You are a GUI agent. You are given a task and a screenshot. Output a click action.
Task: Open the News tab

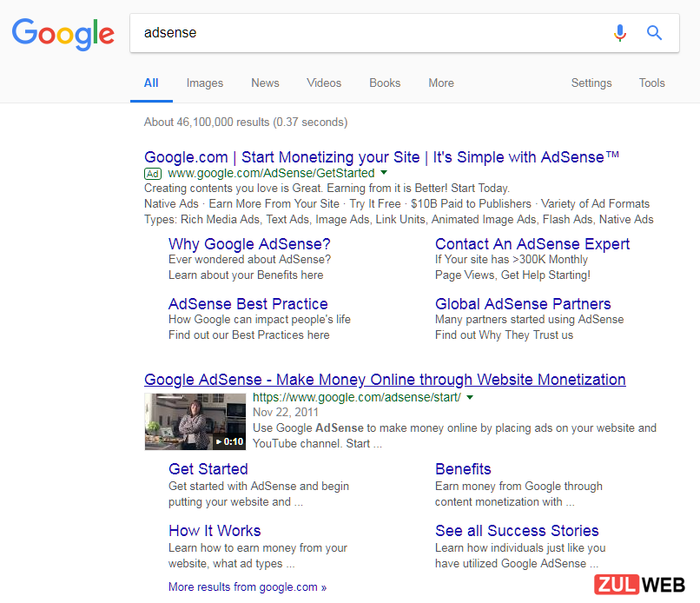(265, 83)
